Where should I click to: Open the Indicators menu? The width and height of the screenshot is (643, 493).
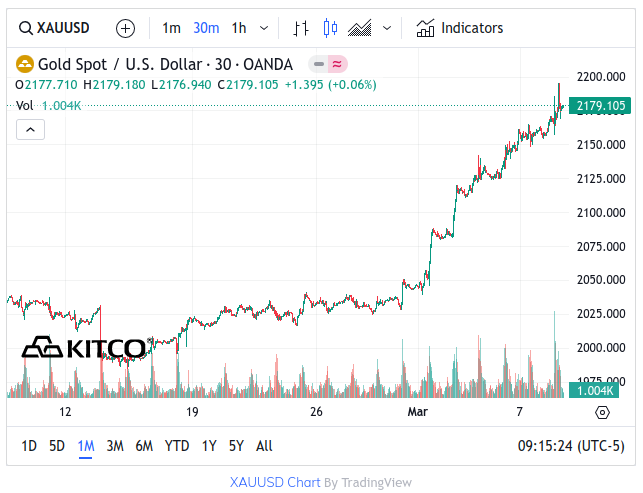460,28
